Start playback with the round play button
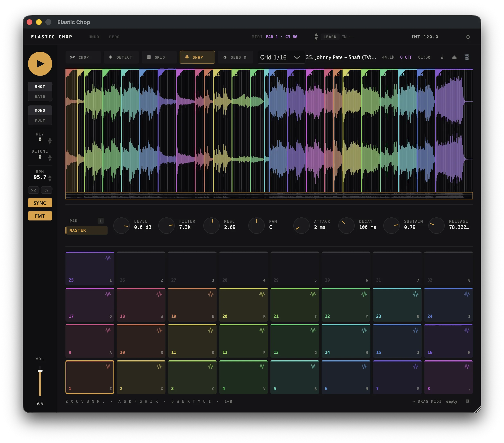 coord(40,64)
